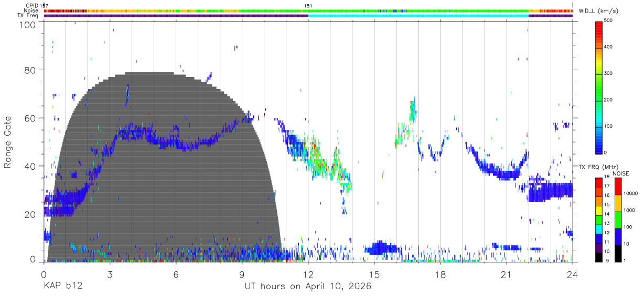The image size is (644, 297).
Task: Click the 80 tick on Range Gate axis
Action: [x=29, y=70]
